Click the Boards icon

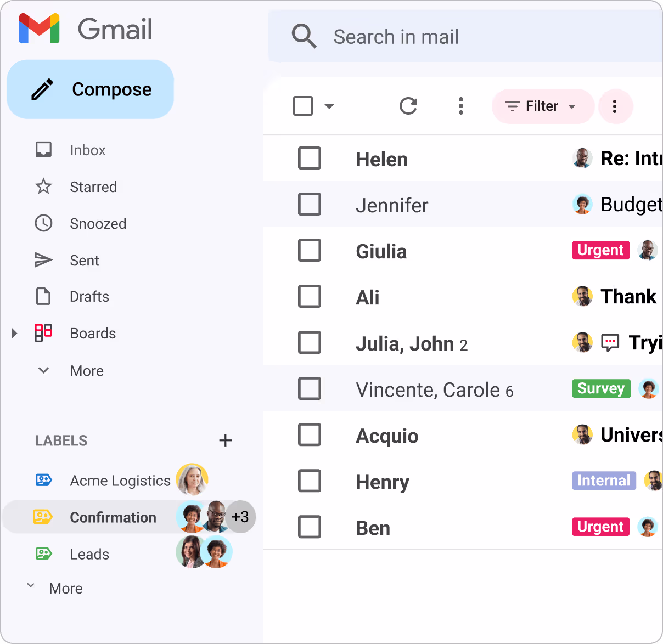coord(43,333)
